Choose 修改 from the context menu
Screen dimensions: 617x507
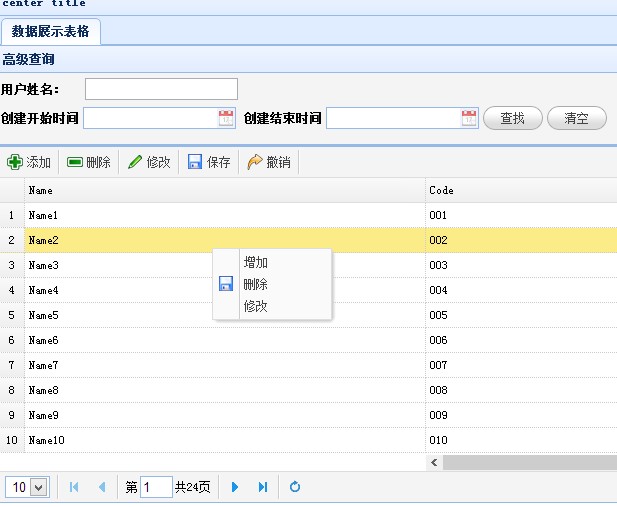click(x=256, y=306)
